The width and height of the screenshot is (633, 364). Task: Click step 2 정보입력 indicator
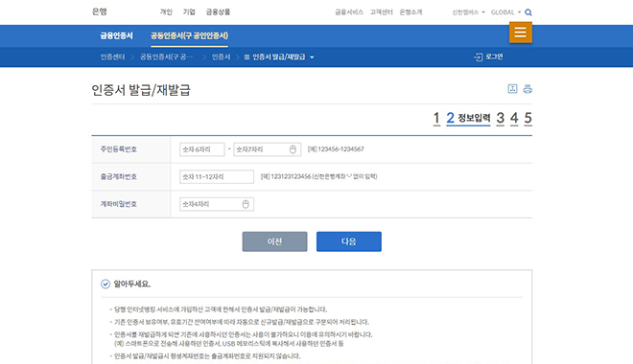[x=468, y=118]
